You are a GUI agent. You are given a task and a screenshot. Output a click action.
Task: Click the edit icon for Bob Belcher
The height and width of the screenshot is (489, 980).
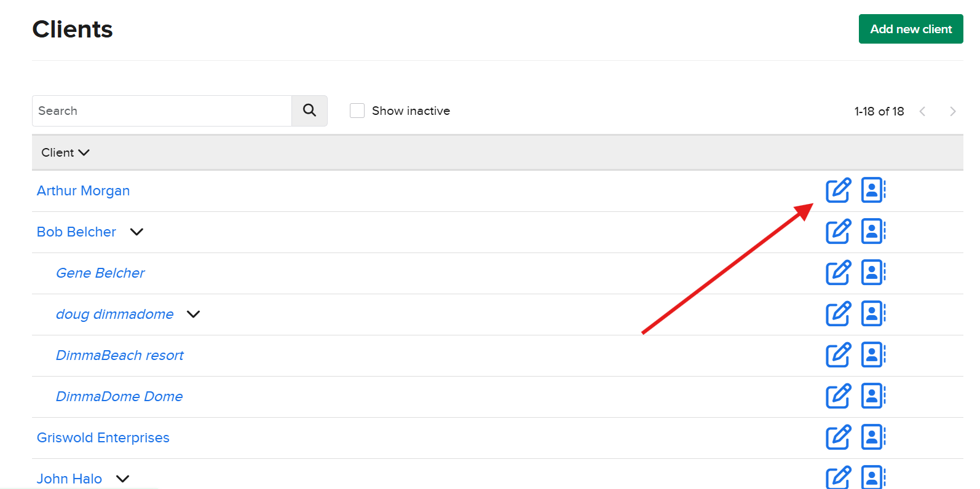click(x=838, y=232)
